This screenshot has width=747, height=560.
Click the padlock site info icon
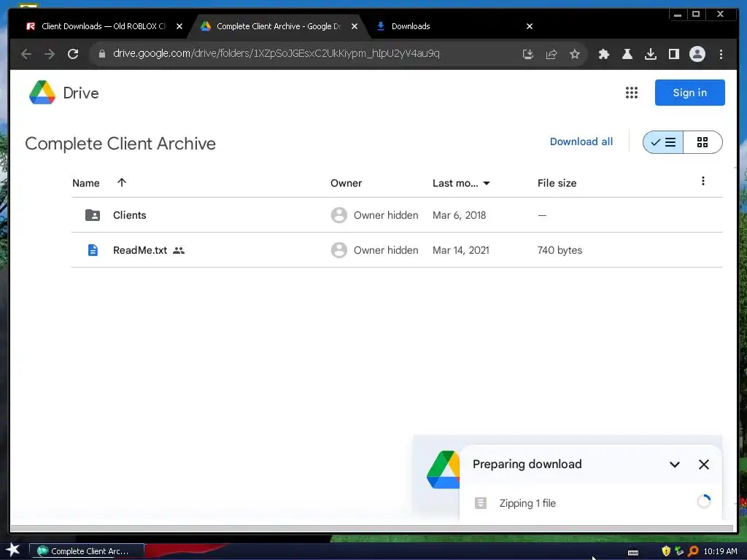point(101,54)
